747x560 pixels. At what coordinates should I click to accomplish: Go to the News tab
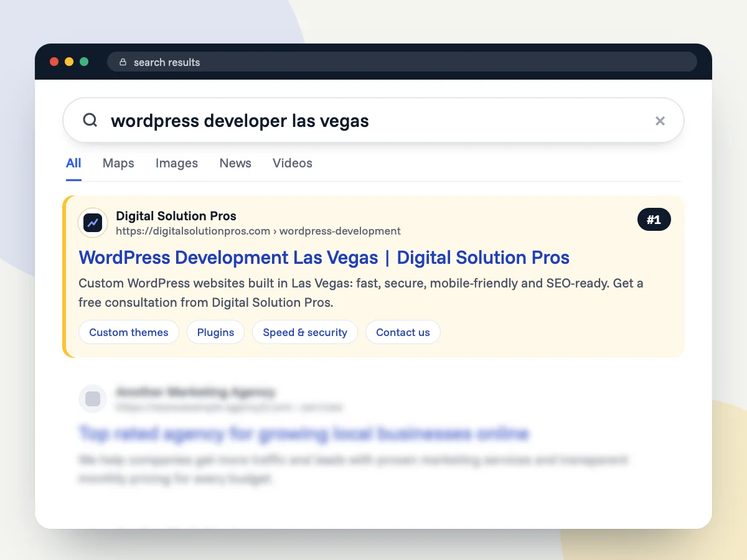pyautogui.click(x=235, y=163)
